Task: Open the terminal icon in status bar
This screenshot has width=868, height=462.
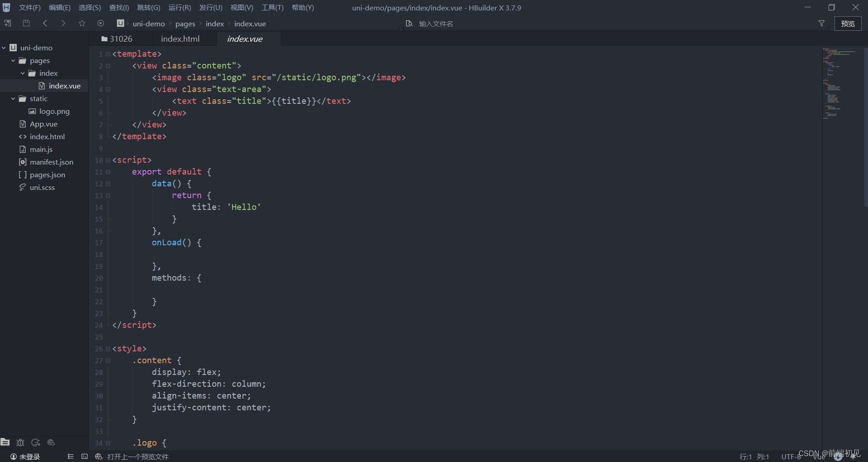Action: click(84, 457)
